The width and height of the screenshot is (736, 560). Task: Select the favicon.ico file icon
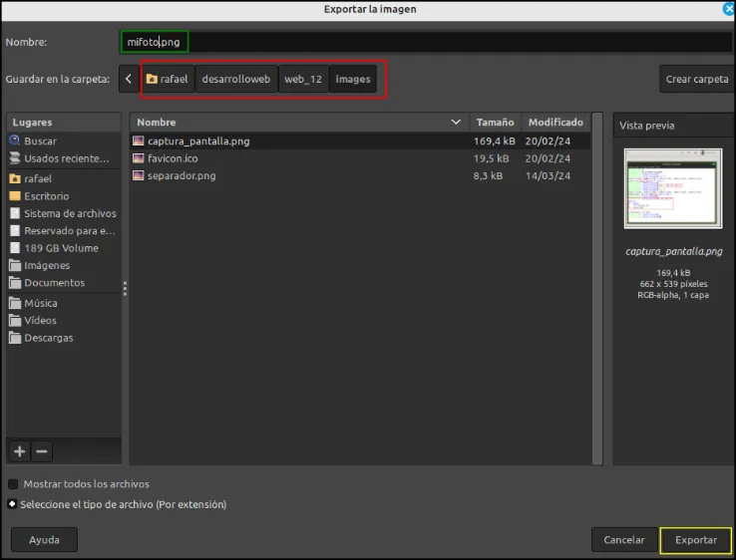pos(138,158)
